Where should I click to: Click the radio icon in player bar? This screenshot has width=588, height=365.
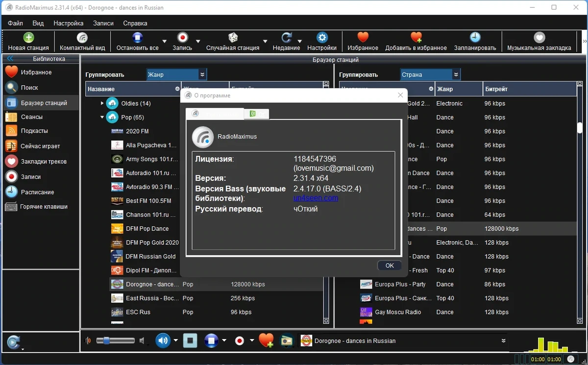286,341
